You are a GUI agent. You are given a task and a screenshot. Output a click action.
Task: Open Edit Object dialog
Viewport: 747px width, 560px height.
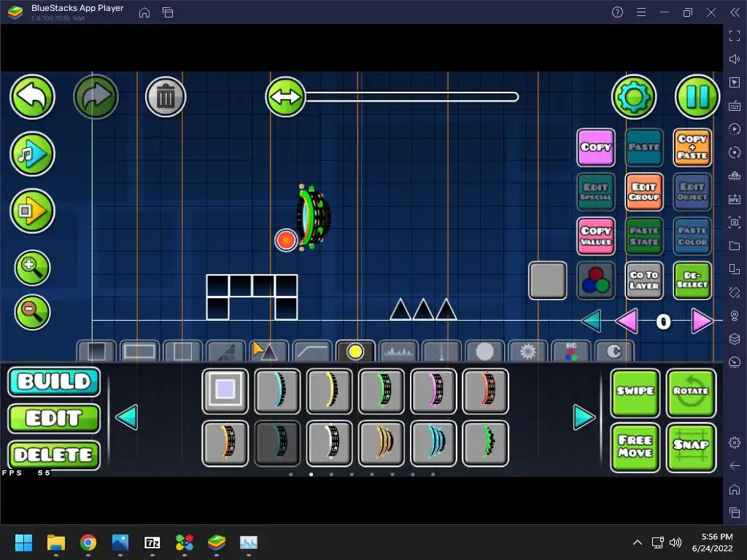click(x=692, y=192)
